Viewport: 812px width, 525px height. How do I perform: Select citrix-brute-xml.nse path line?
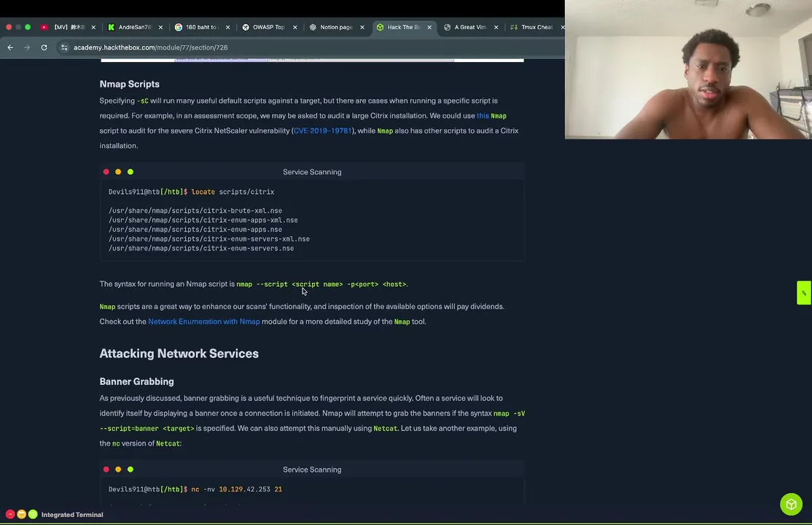click(x=195, y=211)
